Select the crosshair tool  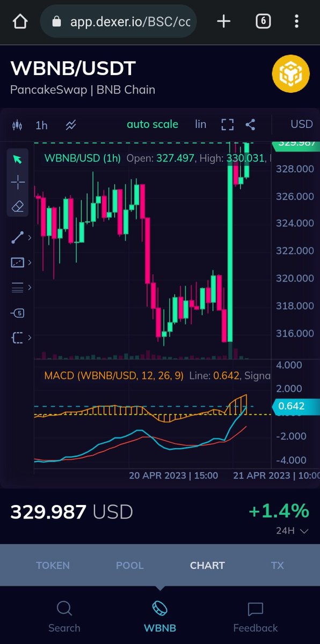tap(18, 182)
